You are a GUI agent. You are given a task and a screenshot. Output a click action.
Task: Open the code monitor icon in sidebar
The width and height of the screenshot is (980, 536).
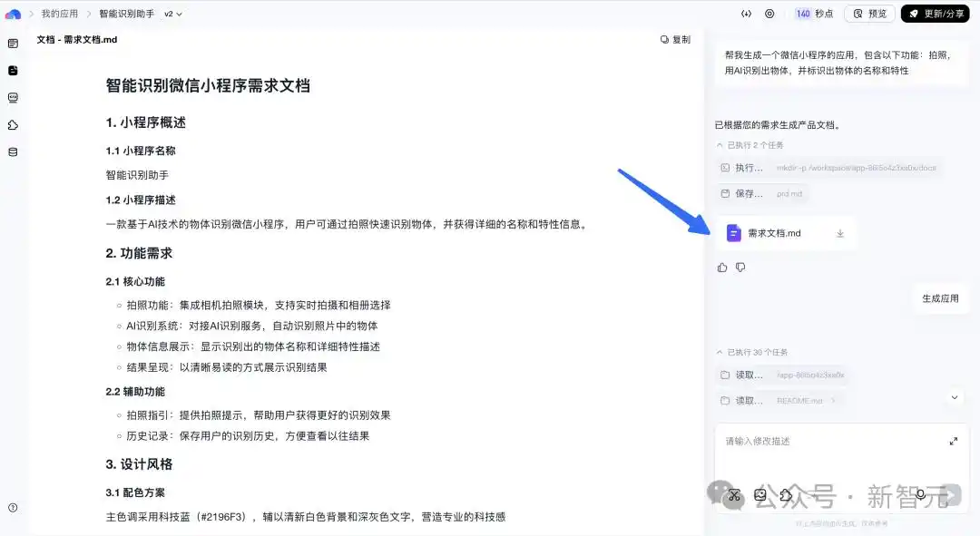click(x=13, y=98)
